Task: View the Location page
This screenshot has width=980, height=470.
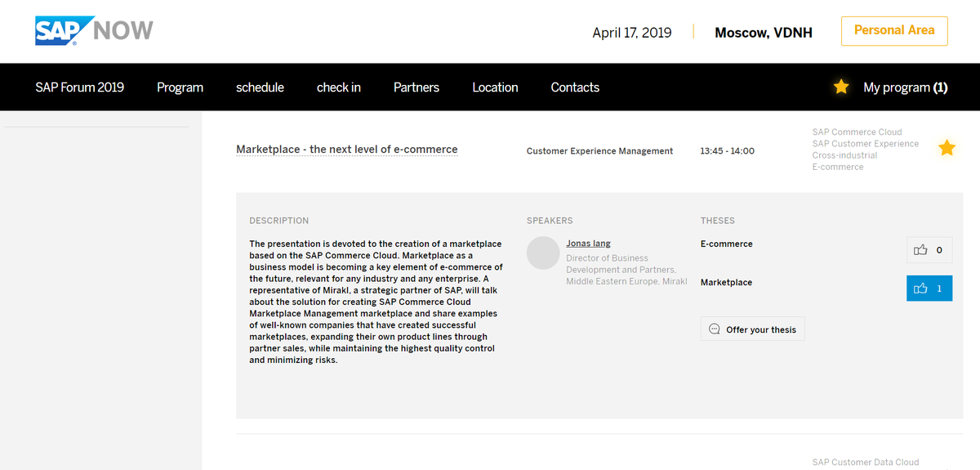Action: coord(495,87)
